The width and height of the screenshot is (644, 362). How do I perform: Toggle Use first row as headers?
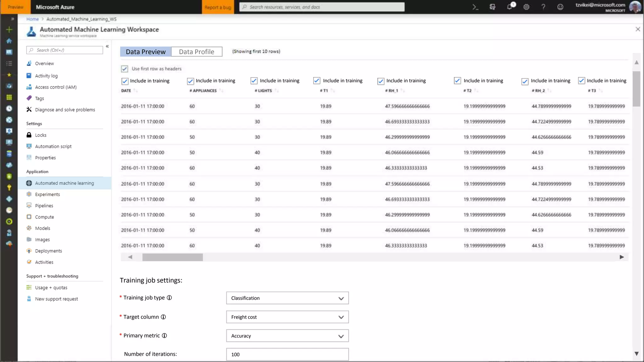click(x=125, y=69)
